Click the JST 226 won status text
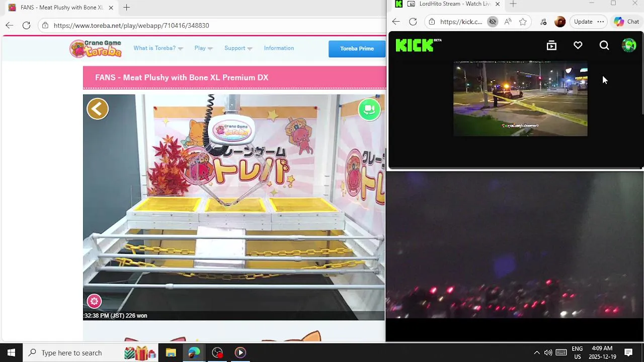This screenshot has width=644, height=362. pos(116,316)
